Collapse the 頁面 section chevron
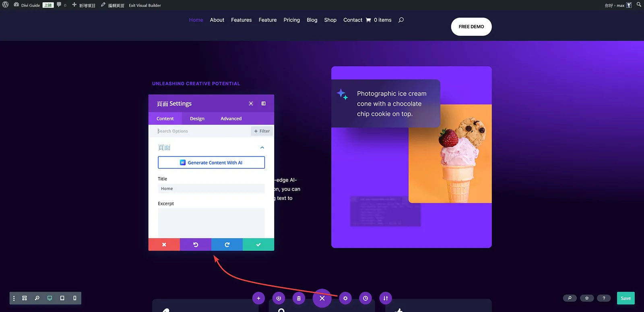This screenshot has height=312, width=644. click(262, 148)
